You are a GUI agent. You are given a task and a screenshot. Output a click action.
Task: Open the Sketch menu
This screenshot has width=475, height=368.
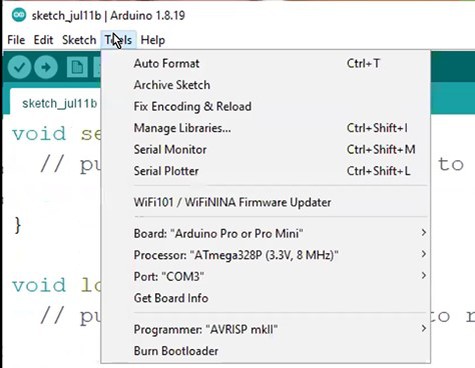pos(79,40)
